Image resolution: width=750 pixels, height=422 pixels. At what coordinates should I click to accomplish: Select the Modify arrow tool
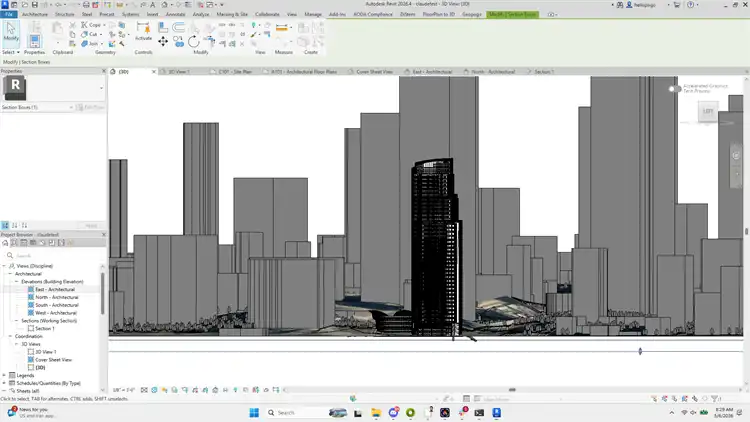(x=11, y=32)
